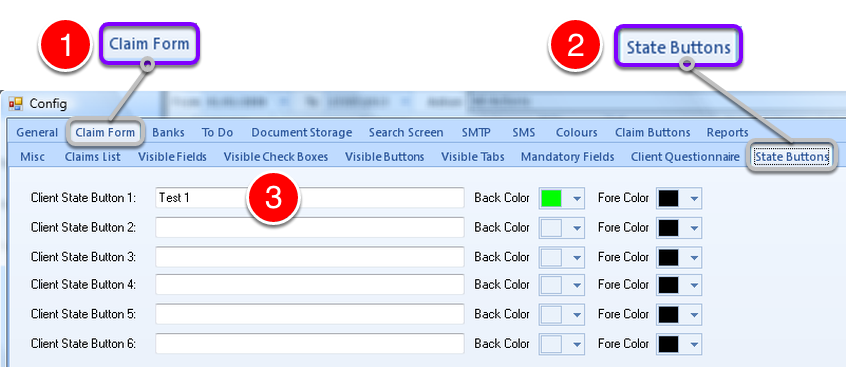This screenshot has height=370, width=846.
Task: Switch to Visible Buttons sub-tab
Action: pos(385,157)
